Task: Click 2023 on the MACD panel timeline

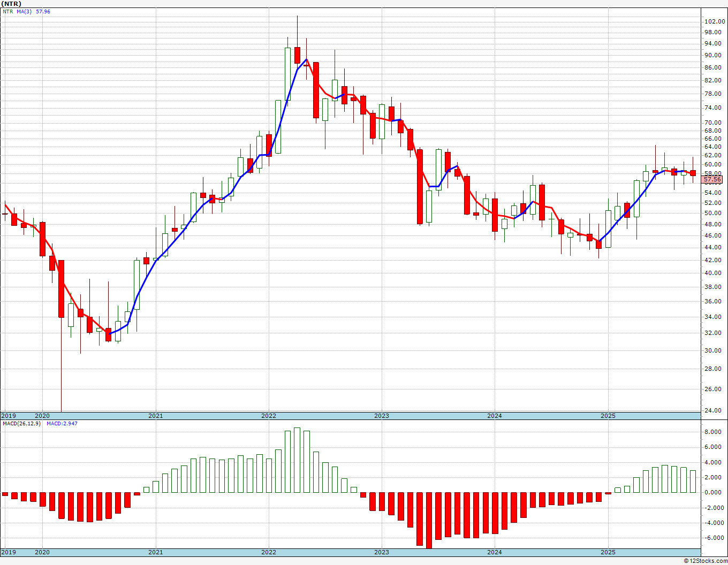Action: (x=381, y=552)
